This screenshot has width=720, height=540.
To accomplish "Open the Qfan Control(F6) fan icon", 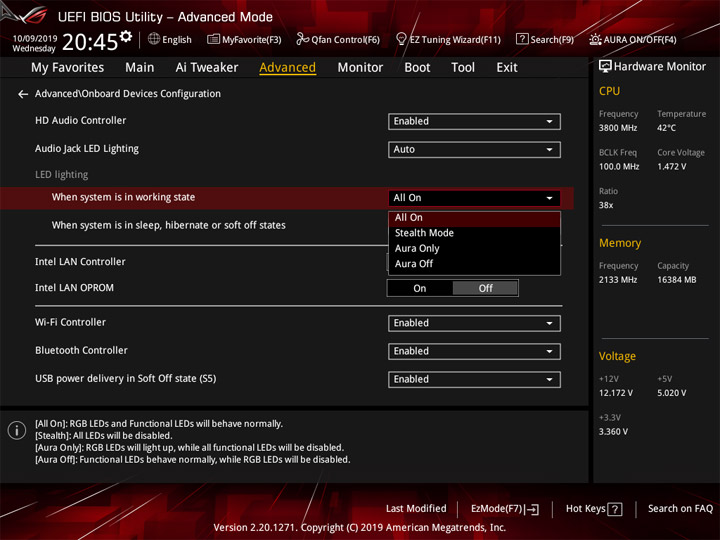I will [302, 39].
